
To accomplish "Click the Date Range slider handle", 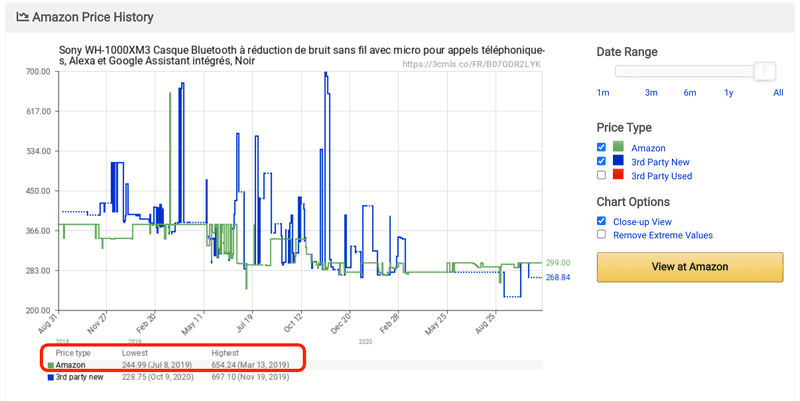I will pyautogui.click(x=765, y=71).
